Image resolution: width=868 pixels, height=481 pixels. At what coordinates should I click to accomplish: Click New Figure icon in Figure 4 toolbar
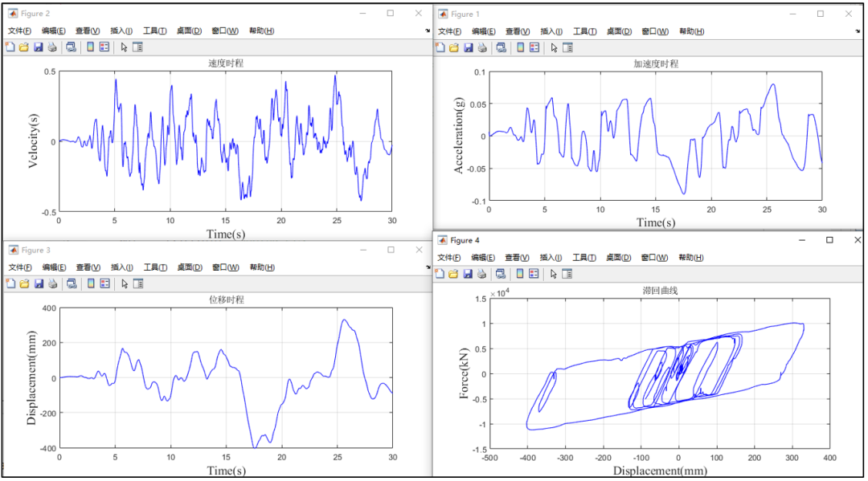click(x=440, y=274)
